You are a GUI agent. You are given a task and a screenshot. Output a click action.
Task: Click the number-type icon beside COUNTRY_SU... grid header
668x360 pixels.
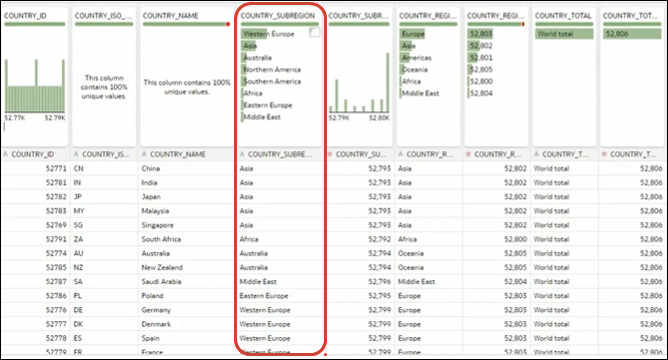tap(330, 154)
